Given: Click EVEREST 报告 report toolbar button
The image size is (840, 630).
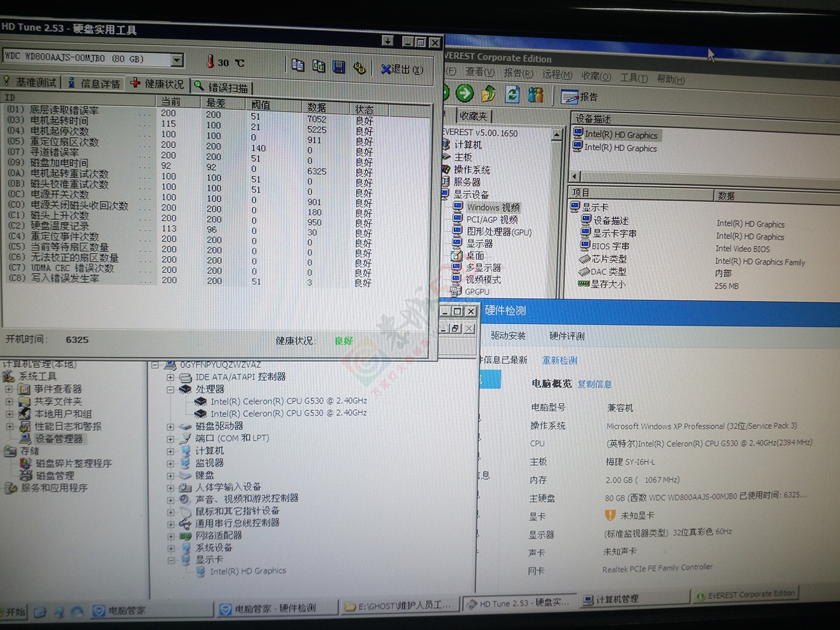Looking at the screenshot, I should (x=579, y=96).
